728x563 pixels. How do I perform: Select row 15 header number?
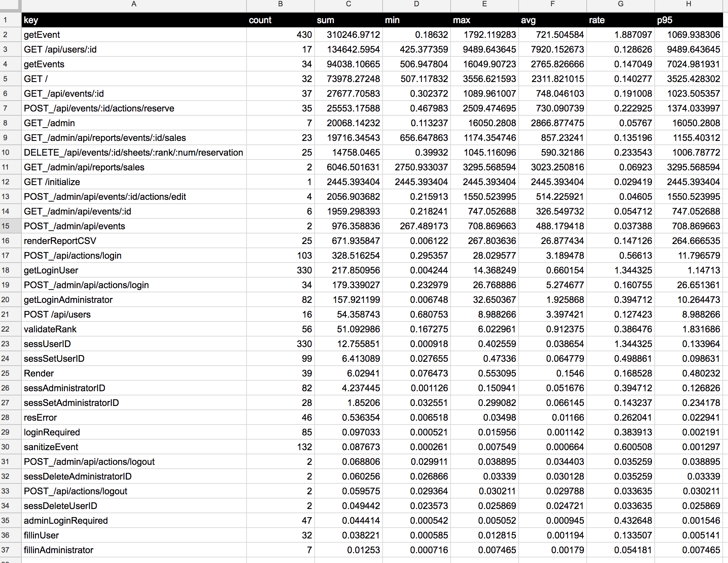(5, 226)
